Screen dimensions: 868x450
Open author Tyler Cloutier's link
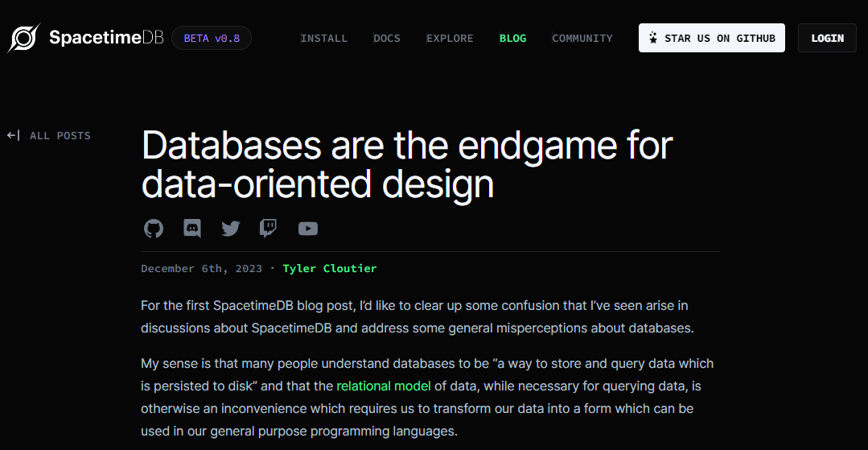[x=330, y=268]
